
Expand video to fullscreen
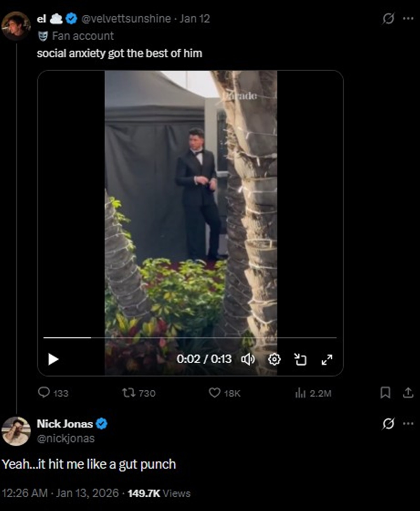click(327, 359)
